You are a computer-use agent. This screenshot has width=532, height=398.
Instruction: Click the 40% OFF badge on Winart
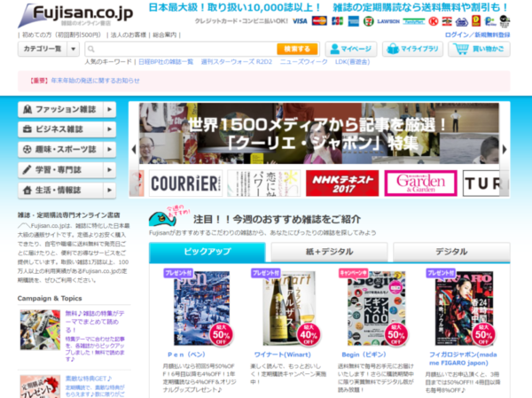[x=309, y=334]
